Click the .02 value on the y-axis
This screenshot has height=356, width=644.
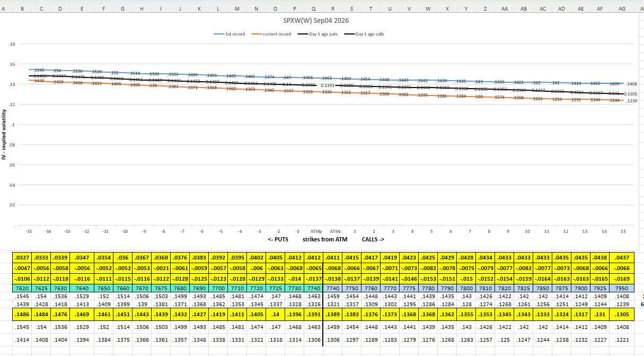coord(12,205)
